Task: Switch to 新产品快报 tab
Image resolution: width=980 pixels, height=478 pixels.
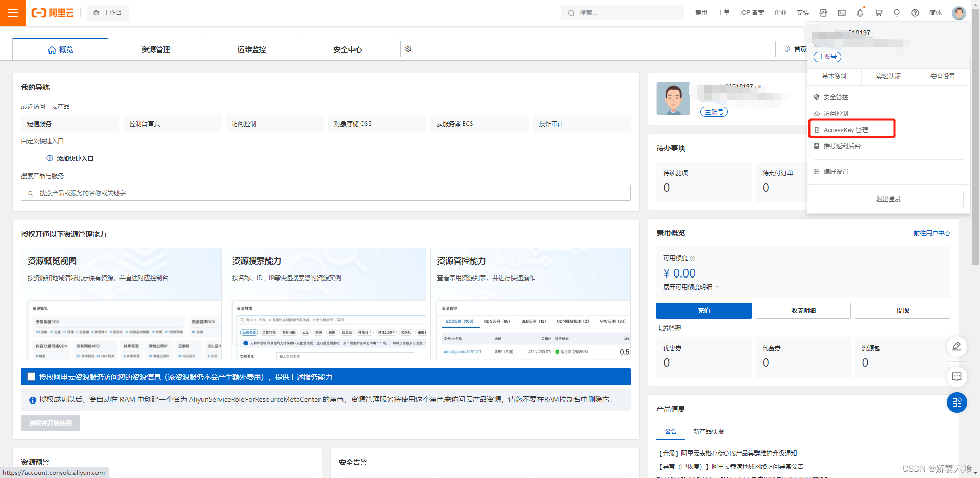Action: [708, 432]
